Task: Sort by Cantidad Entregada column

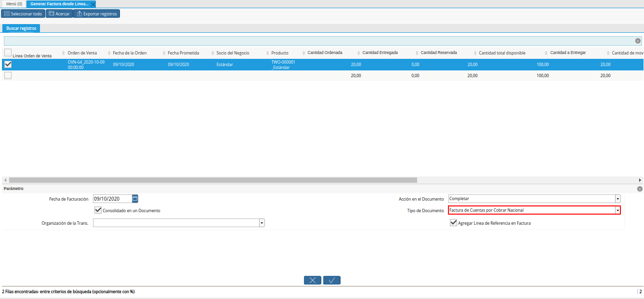Action: 380,53
